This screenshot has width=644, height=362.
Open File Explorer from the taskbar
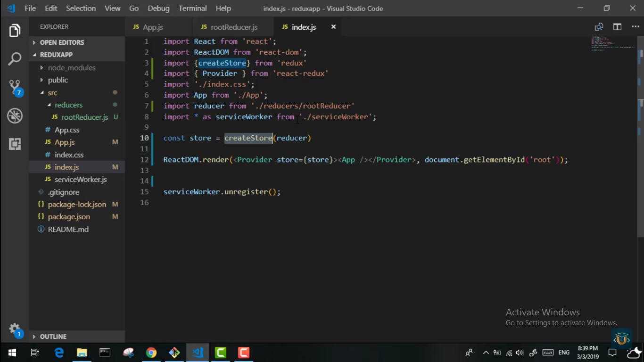(x=82, y=353)
